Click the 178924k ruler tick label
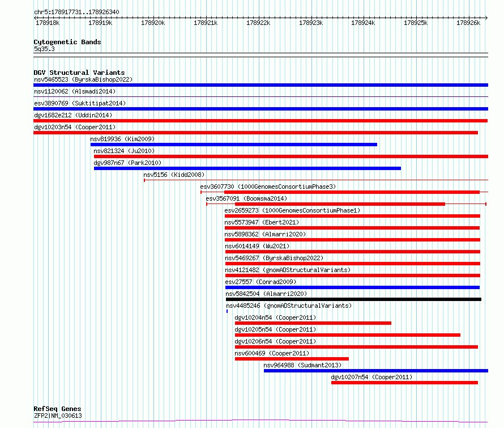 (x=363, y=23)
